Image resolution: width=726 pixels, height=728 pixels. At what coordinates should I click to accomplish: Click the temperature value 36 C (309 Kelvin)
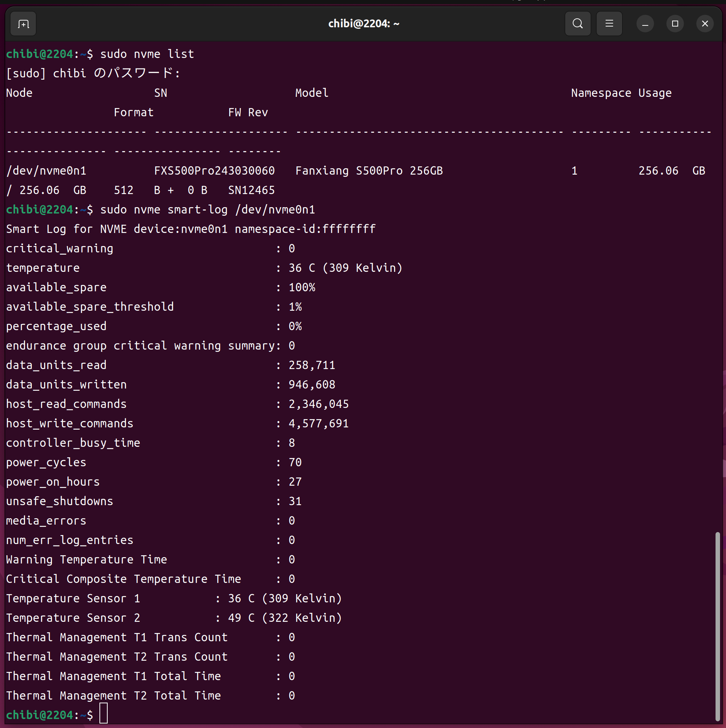345,268
